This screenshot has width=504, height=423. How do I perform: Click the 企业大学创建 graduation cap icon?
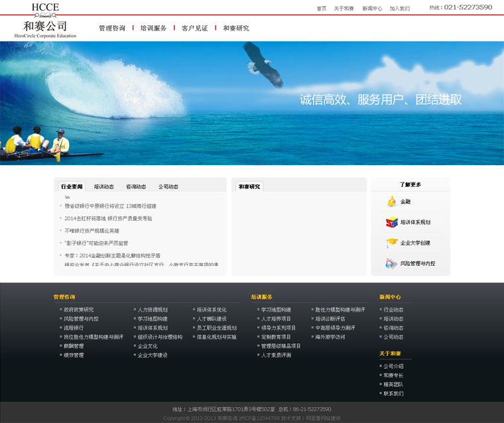[x=391, y=243]
